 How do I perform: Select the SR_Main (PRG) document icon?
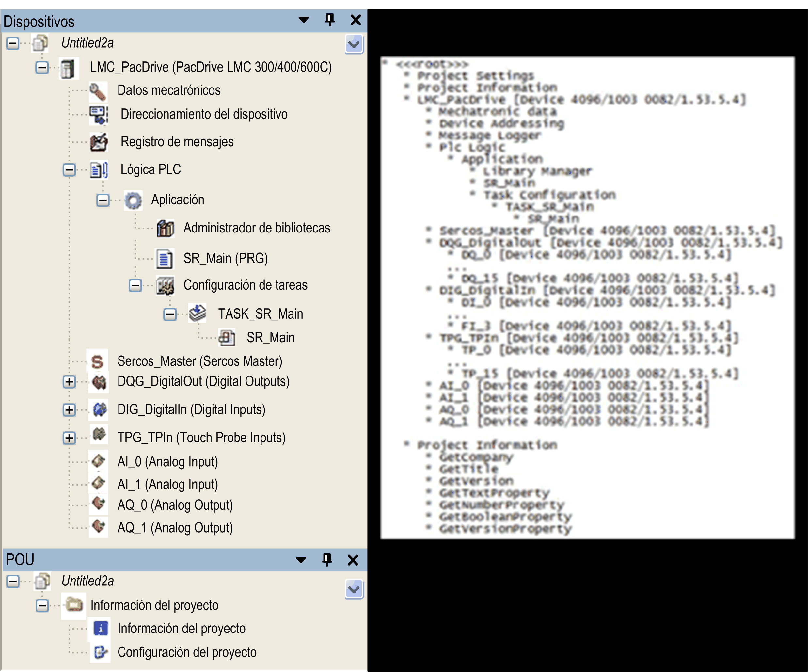(x=164, y=259)
